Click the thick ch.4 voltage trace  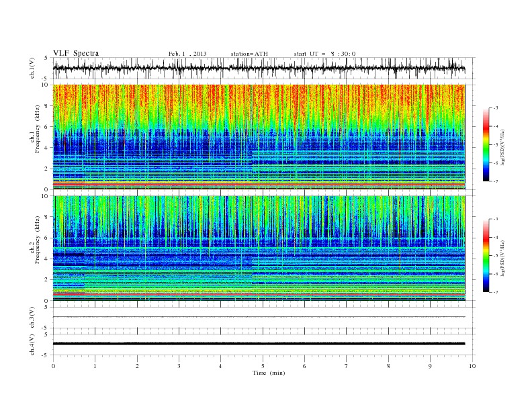point(259,344)
